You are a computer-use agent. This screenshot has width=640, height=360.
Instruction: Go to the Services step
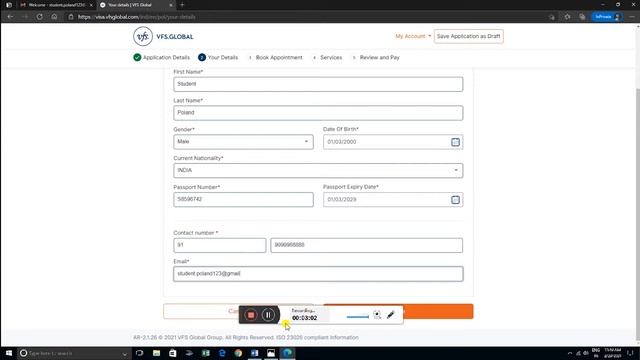[x=328, y=58]
